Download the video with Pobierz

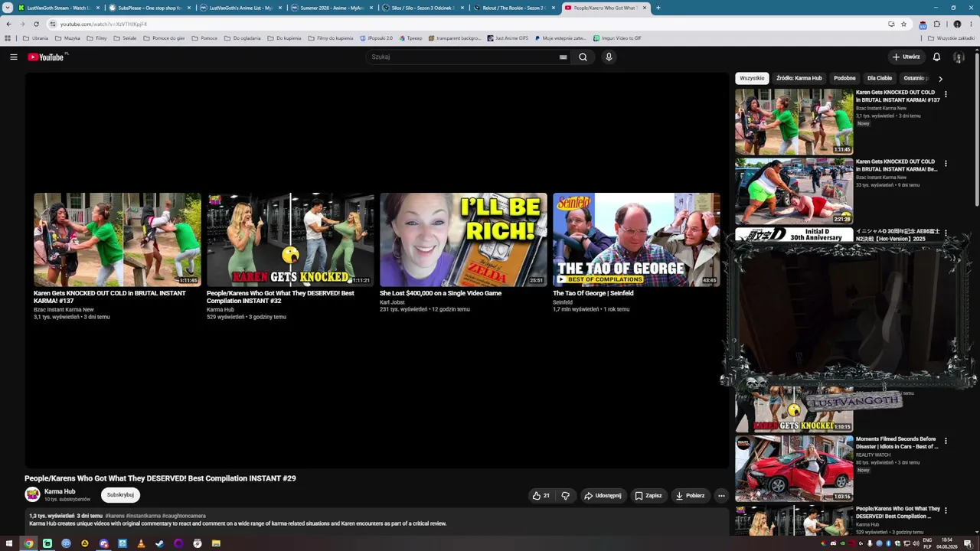click(690, 495)
